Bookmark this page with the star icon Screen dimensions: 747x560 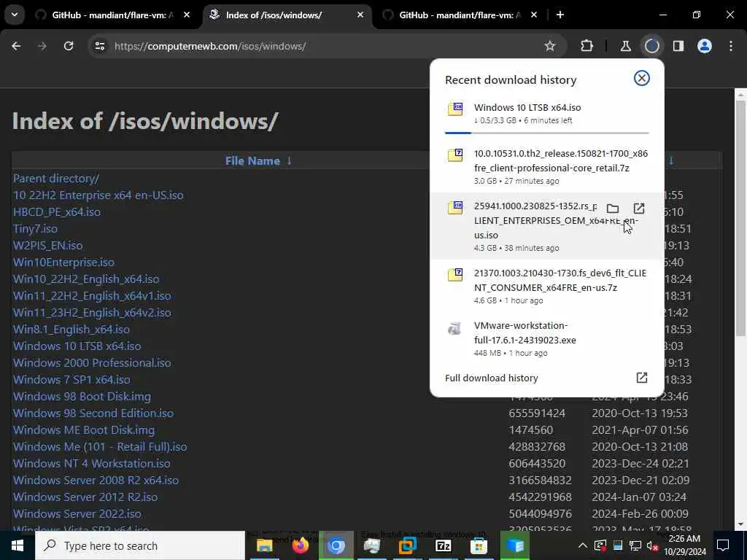coord(550,46)
